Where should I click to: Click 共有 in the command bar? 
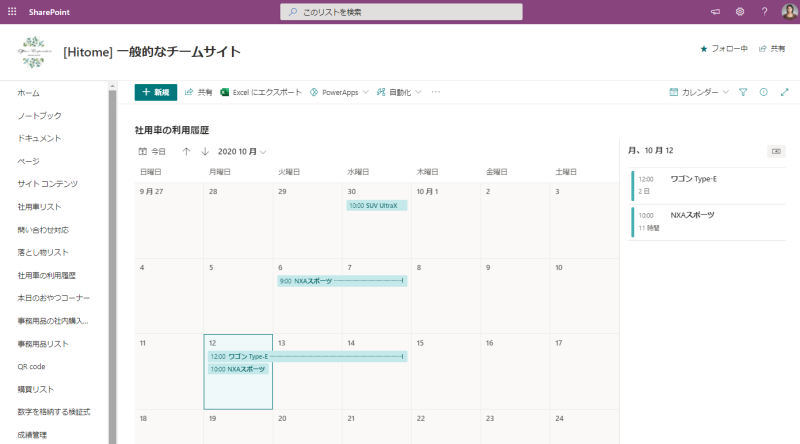[198, 92]
